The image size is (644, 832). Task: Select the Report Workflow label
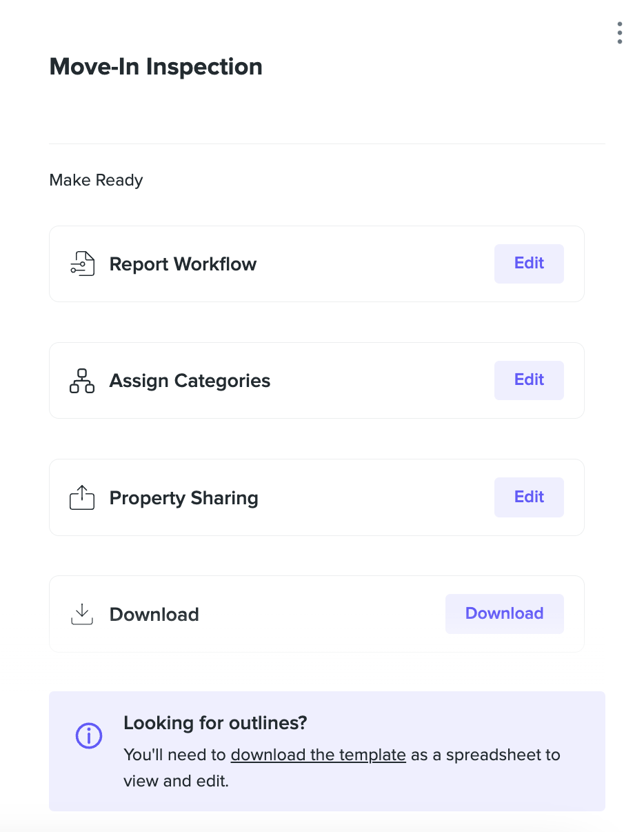point(183,264)
